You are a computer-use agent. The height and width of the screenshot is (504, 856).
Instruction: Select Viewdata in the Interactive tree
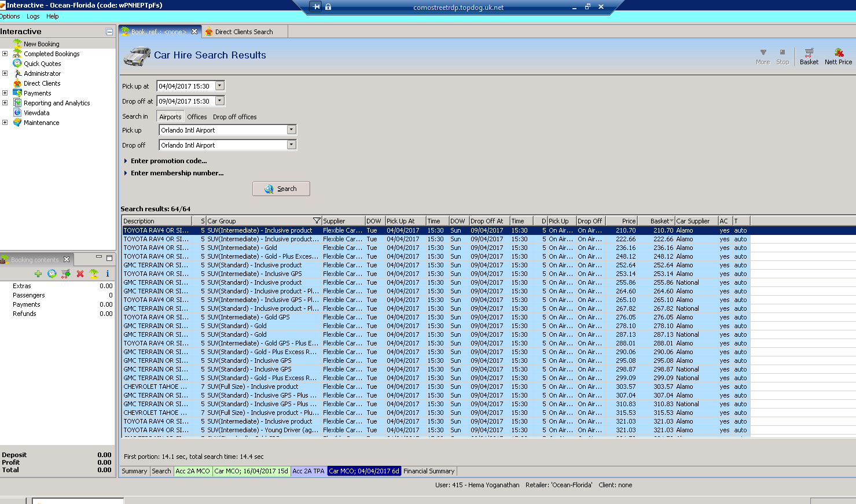[x=36, y=113]
